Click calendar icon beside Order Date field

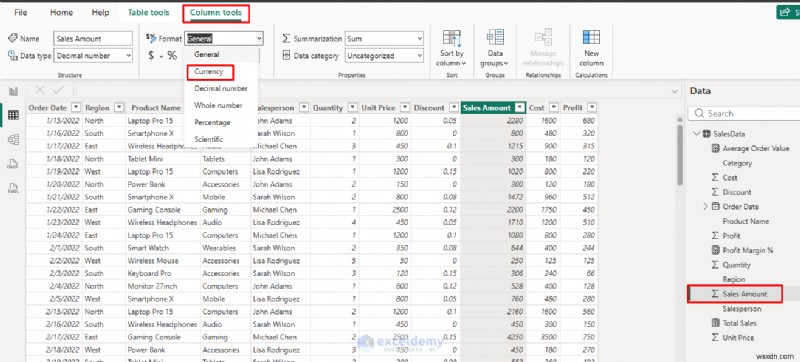click(715, 206)
